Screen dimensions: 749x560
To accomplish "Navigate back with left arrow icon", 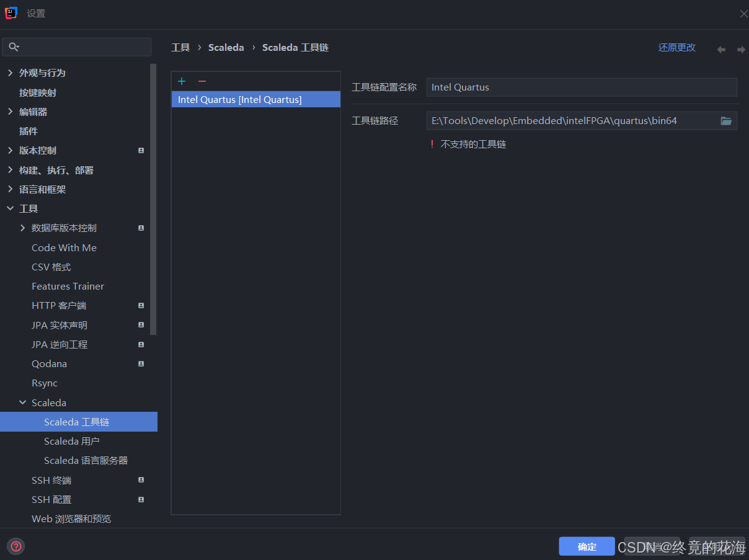I will (x=721, y=49).
